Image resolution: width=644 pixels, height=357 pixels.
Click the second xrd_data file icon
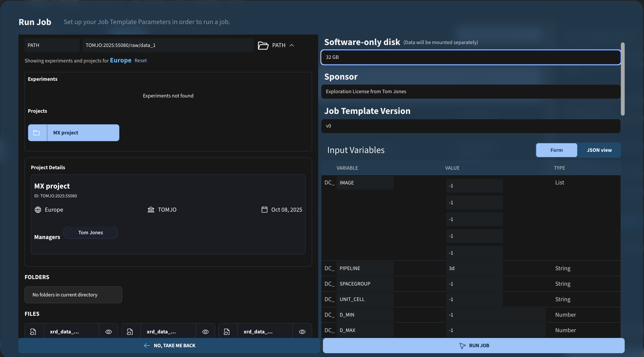click(130, 331)
